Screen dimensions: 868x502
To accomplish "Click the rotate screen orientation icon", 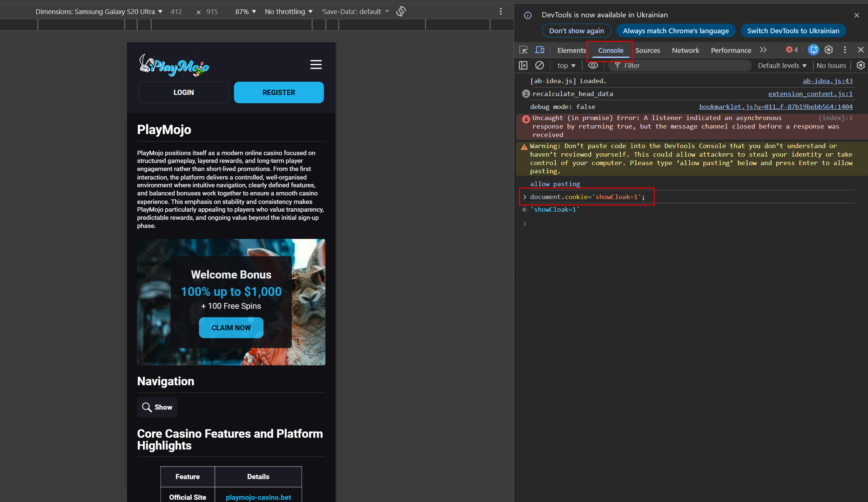I will pyautogui.click(x=401, y=11).
